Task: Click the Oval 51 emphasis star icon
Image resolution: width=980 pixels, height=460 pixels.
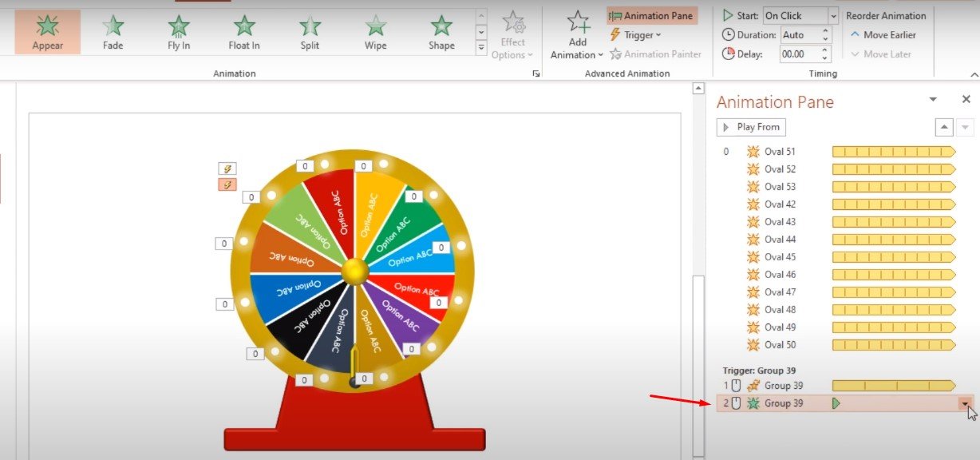Action: (x=753, y=152)
